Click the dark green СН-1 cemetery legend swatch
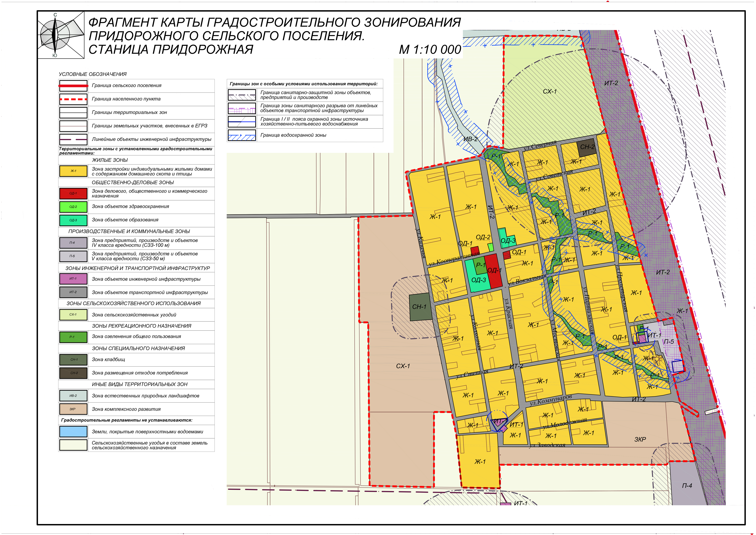 [x=73, y=359]
